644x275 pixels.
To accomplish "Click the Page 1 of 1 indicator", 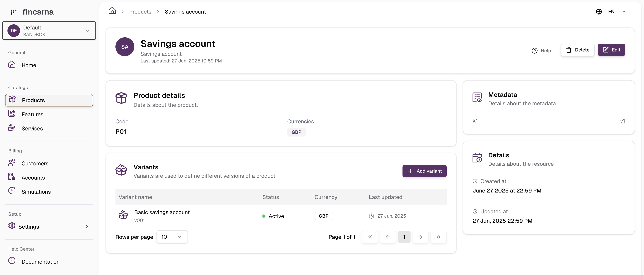I will coord(342,237).
